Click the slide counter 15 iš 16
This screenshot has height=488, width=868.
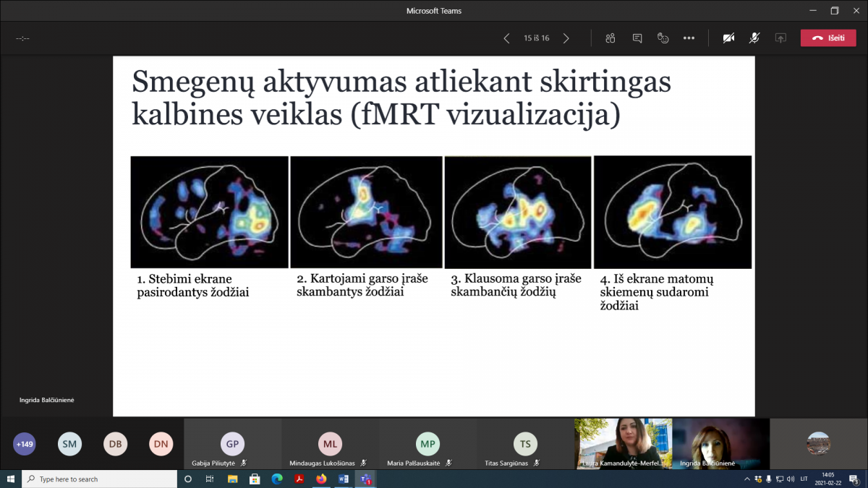[537, 38]
